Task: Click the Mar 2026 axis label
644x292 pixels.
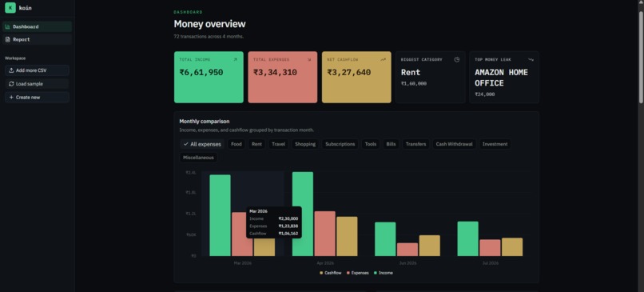Action: tap(242, 262)
